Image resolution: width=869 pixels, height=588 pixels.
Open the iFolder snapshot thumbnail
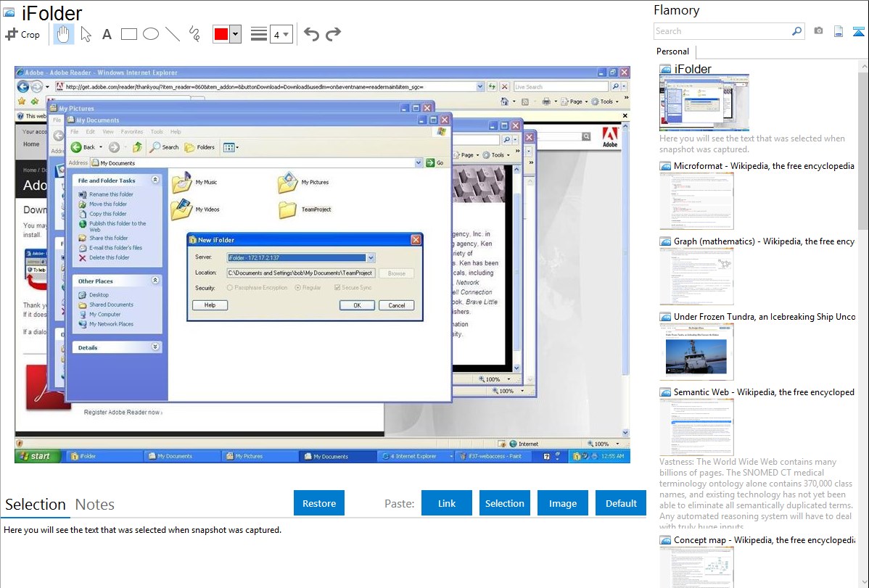click(x=704, y=102)
